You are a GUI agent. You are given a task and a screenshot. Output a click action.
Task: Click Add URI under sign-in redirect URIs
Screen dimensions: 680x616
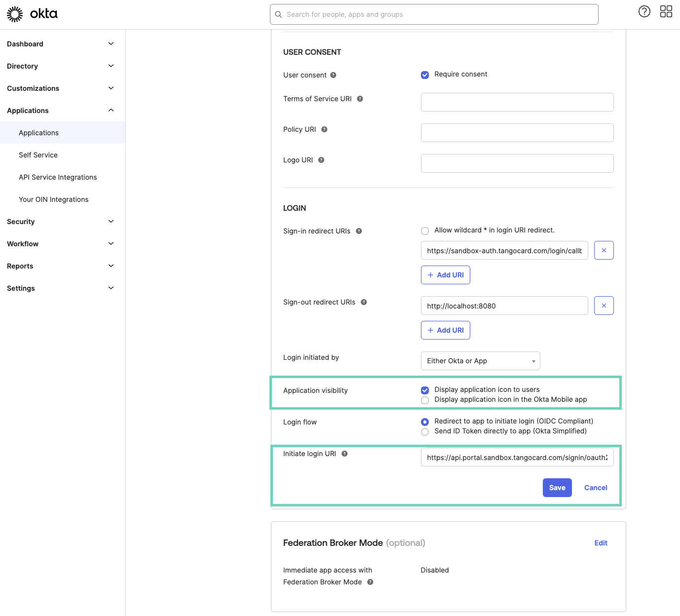pyautogui.click(x=445, y=275)
